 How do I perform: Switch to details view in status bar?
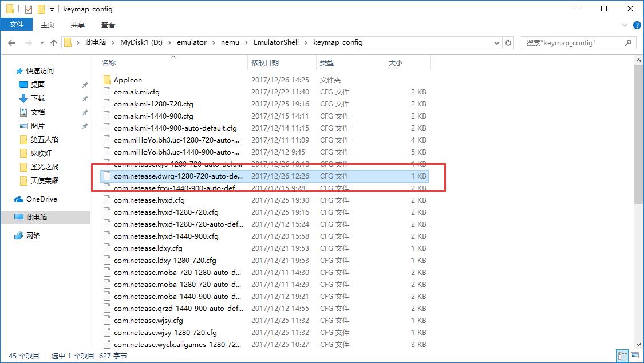tap(622, 356)
